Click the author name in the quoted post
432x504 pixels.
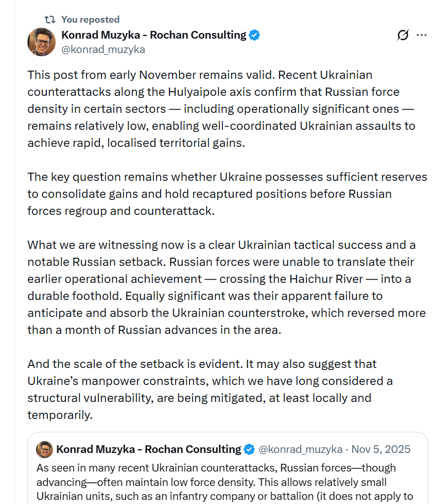coord(148,449)
